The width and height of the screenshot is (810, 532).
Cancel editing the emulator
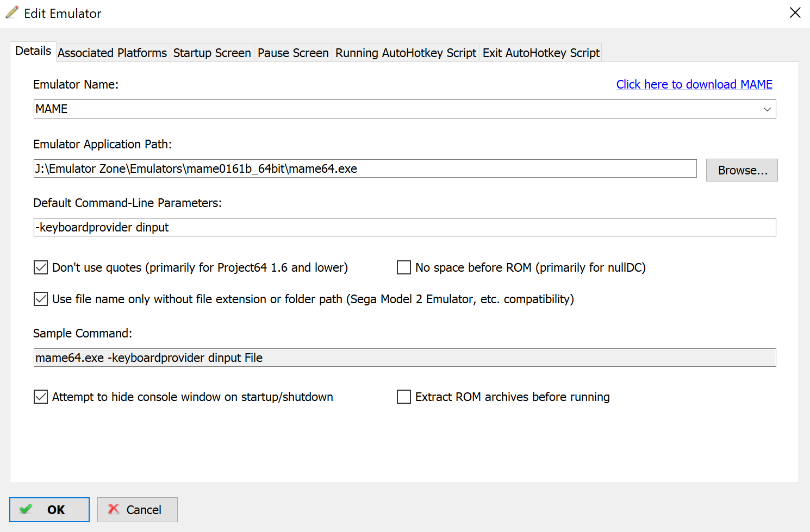(138, 510)
